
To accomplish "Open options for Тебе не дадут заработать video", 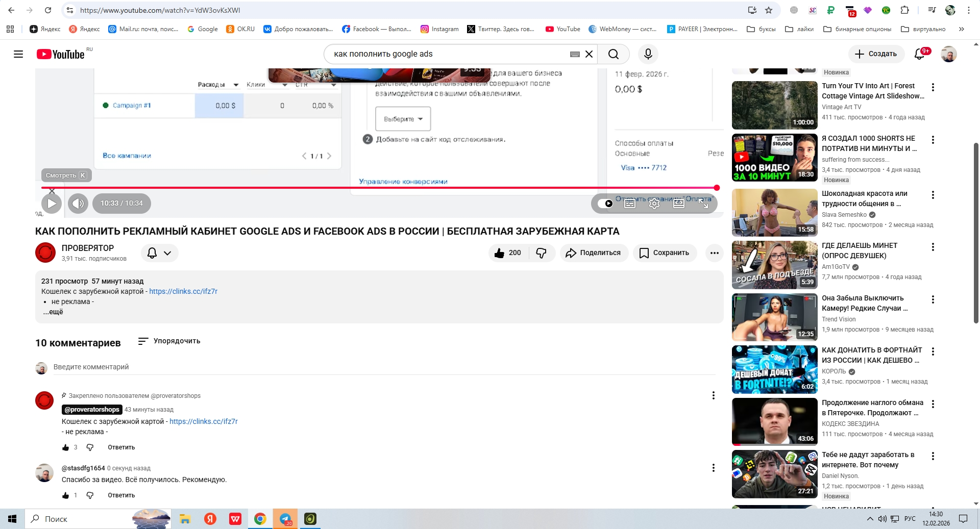I will (933, 456).
